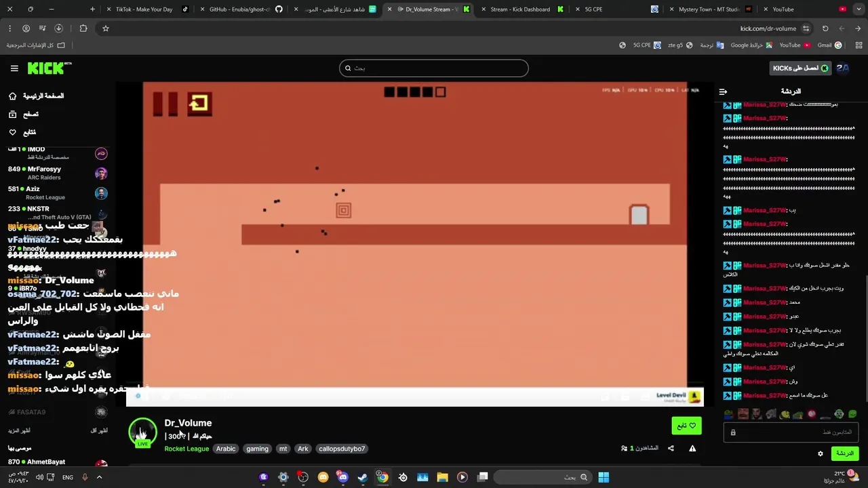Screen dimensions: 868x488
Task: Select the gaming tag
Action: 257,449
